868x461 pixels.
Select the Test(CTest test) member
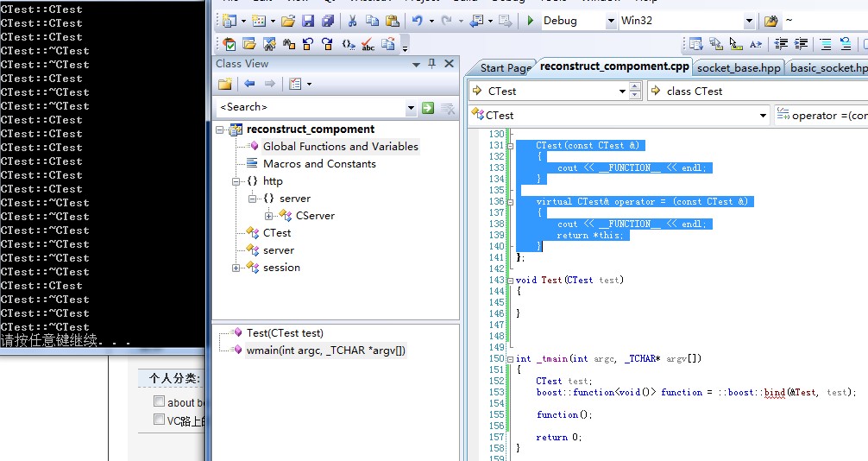coord(285,332)
